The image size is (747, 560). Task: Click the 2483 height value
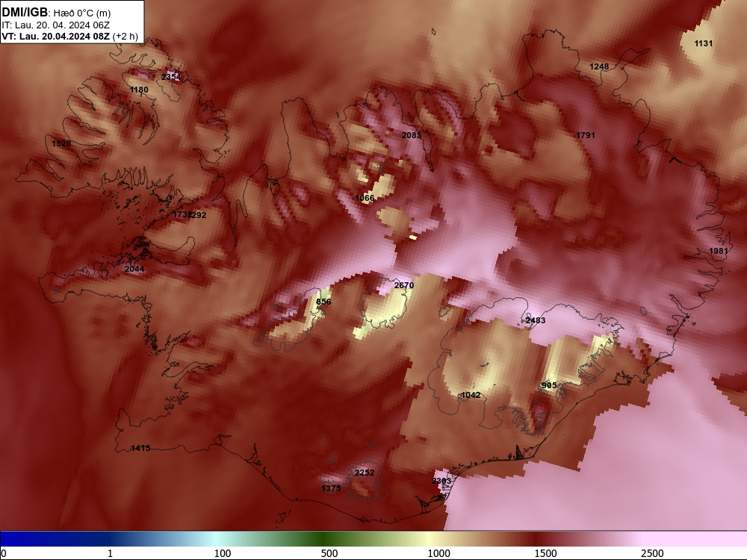tap(536, 320)
